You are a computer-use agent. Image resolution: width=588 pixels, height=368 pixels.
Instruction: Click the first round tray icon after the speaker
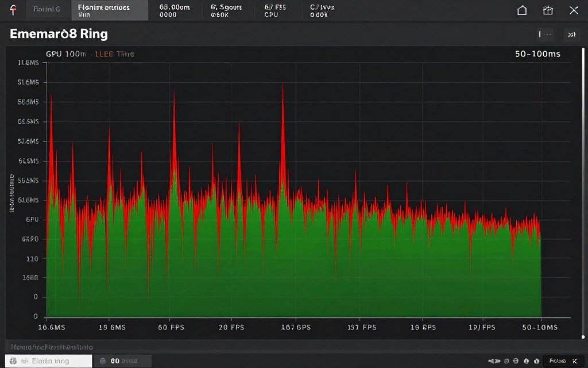point(506,361)
